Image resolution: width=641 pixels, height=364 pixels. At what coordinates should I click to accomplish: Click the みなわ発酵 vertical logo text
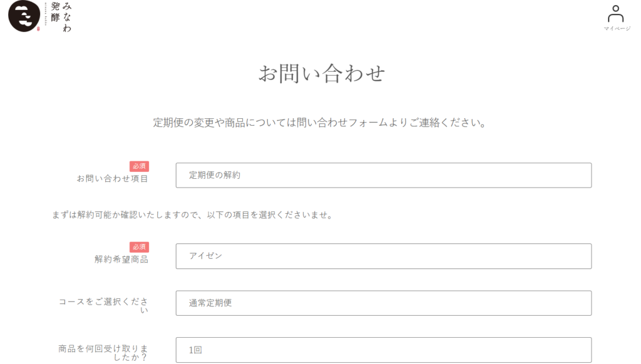61,17
